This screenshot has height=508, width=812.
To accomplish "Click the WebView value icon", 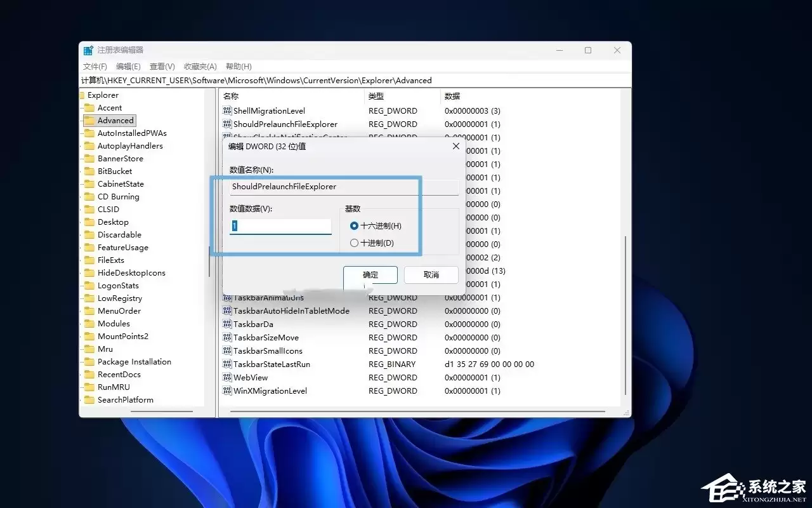I will click(227, 377).
